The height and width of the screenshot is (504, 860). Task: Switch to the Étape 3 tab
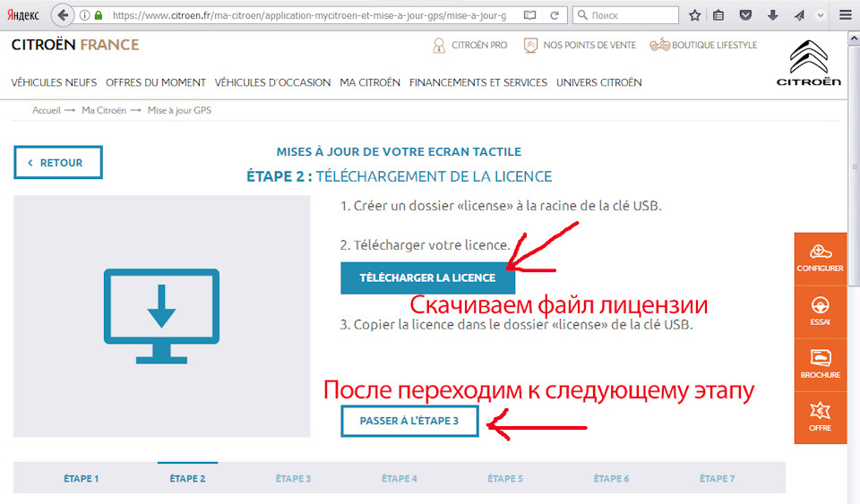(294, 478)
